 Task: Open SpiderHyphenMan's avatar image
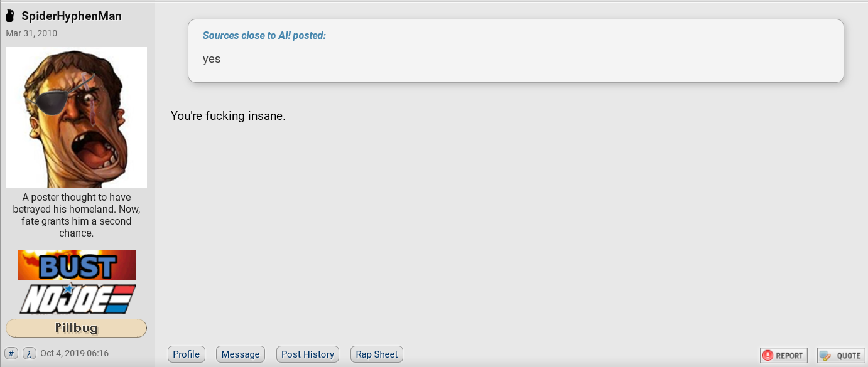[76, 117]
